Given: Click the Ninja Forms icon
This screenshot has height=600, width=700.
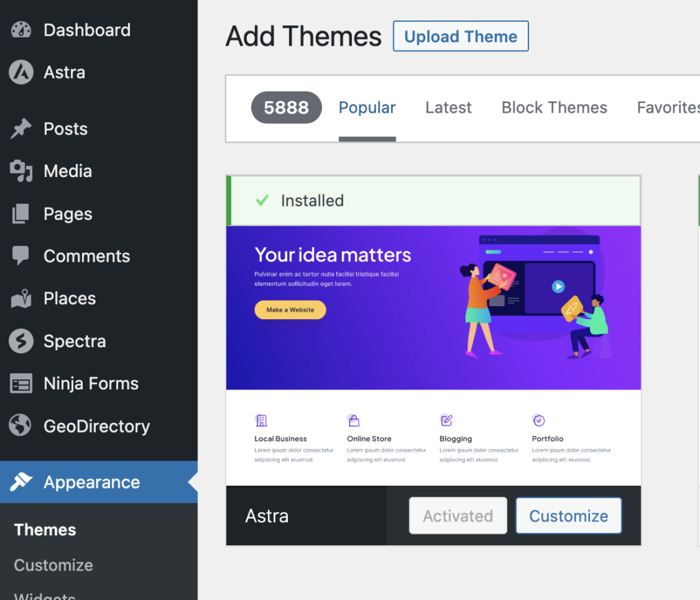Looking at the screenshot, I should [21, 384].
